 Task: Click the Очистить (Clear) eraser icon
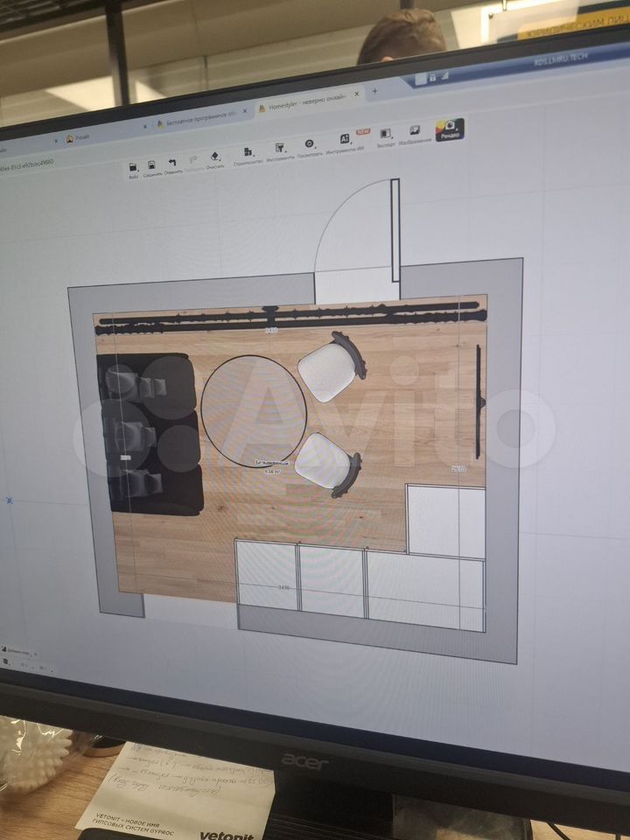click(x=215, y=158)
